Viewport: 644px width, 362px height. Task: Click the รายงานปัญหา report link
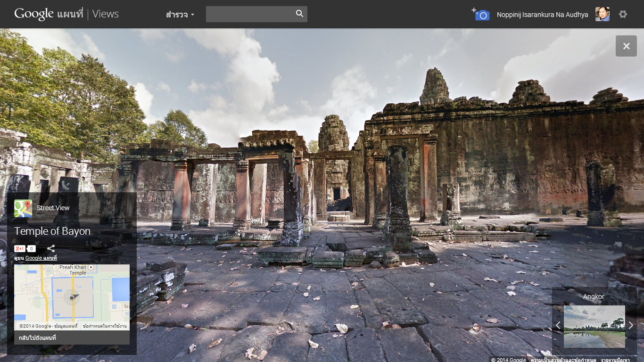(x=615, y=360)
